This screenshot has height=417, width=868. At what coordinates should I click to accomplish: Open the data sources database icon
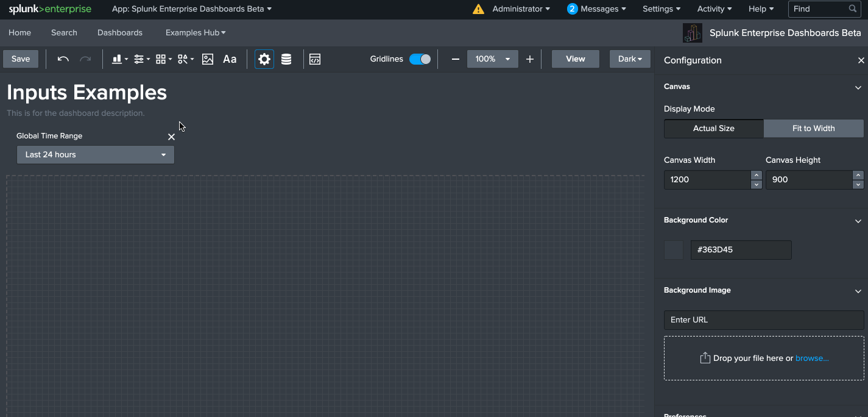click(x=286, y=59)
